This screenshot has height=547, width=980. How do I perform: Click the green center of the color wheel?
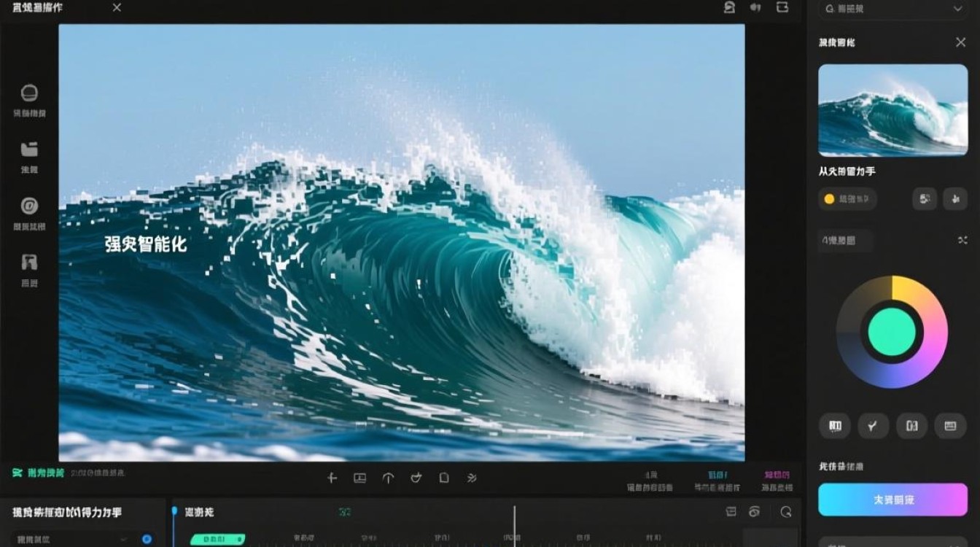tap(892, 332)
